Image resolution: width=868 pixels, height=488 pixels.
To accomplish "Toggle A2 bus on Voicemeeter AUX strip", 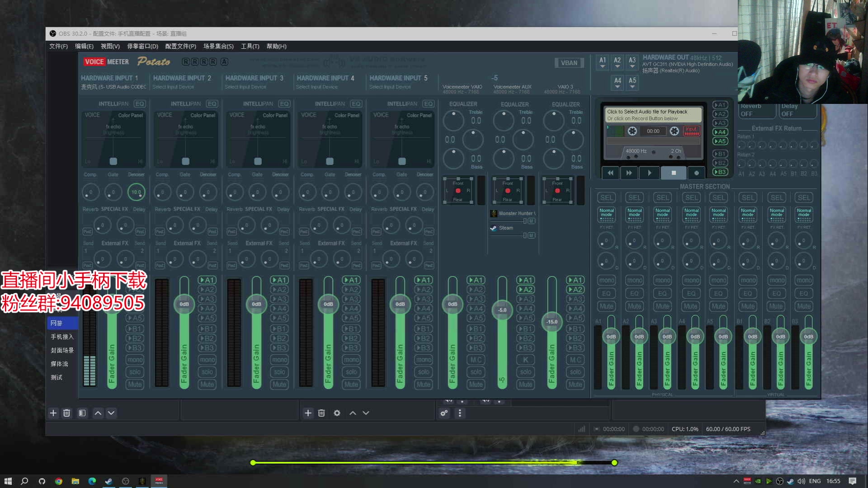I will pyautogui.click(x=525, y=290).
